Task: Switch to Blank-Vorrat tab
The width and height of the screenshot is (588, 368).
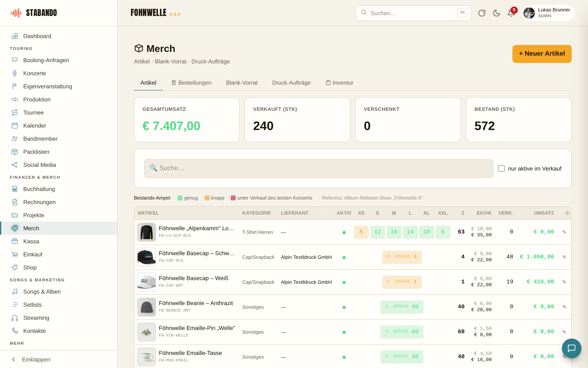Action: pyautogui.click(x=242, y=83)
